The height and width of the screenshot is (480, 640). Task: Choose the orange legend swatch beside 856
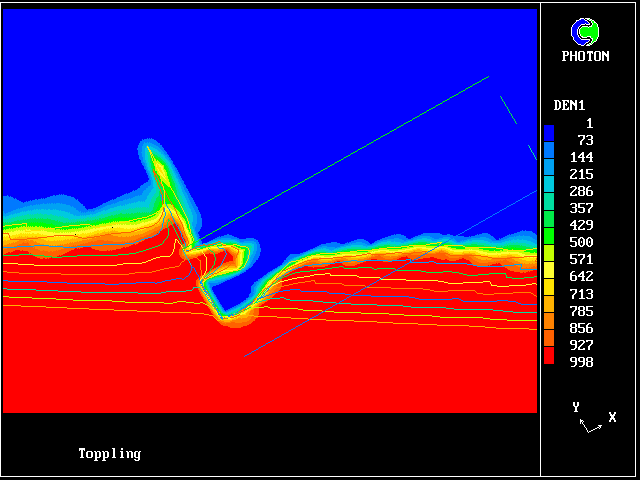coord(549,327)
